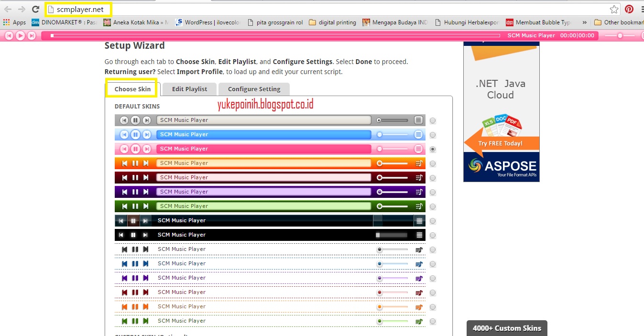The height and width of the screenshot is (336, 644).
Task: Click music note icon on the orange skin preview
Action: tap(419, 163)
